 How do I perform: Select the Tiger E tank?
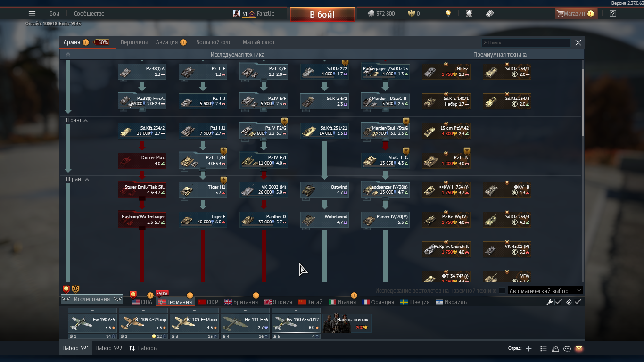pos(203,220)
